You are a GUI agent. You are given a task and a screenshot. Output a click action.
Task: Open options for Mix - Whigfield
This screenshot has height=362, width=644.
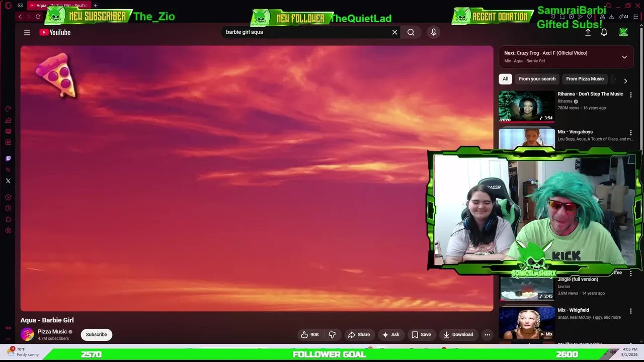[x=631, y=311]
